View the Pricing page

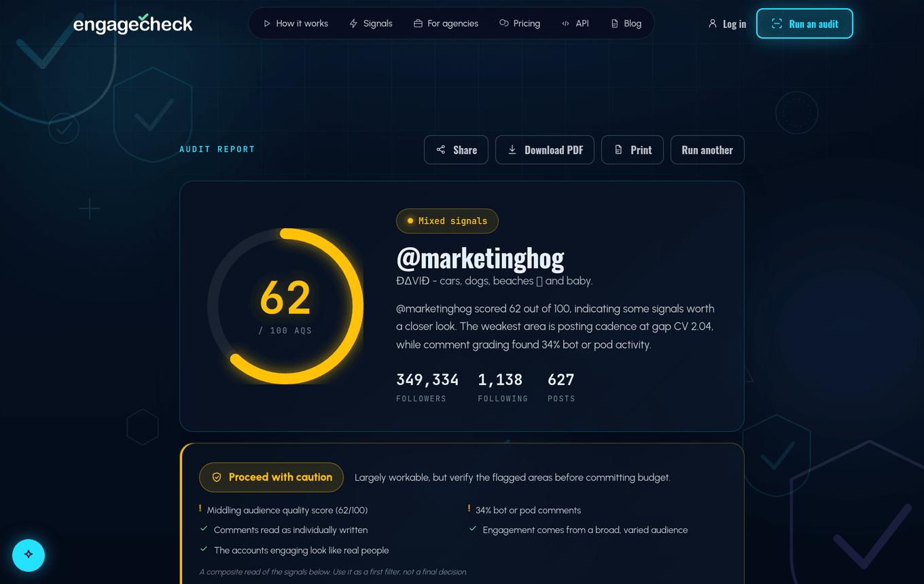[x=520, y=23]
